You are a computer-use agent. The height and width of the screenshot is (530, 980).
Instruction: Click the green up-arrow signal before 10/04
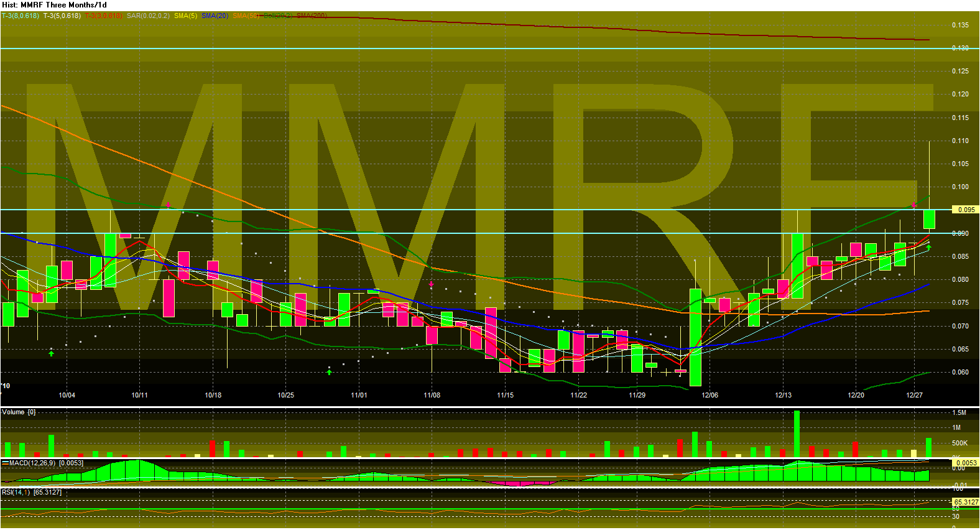(52, 353)
